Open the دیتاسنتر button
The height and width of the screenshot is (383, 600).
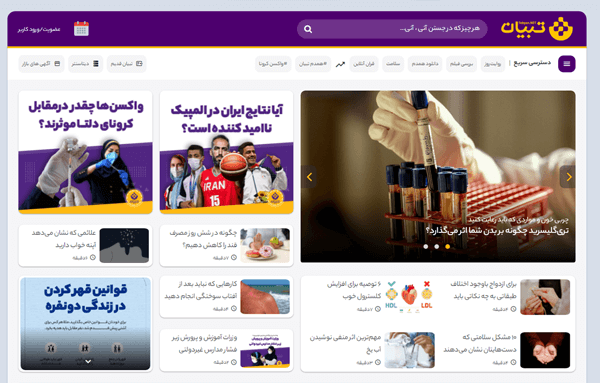(x=85, y=64)
